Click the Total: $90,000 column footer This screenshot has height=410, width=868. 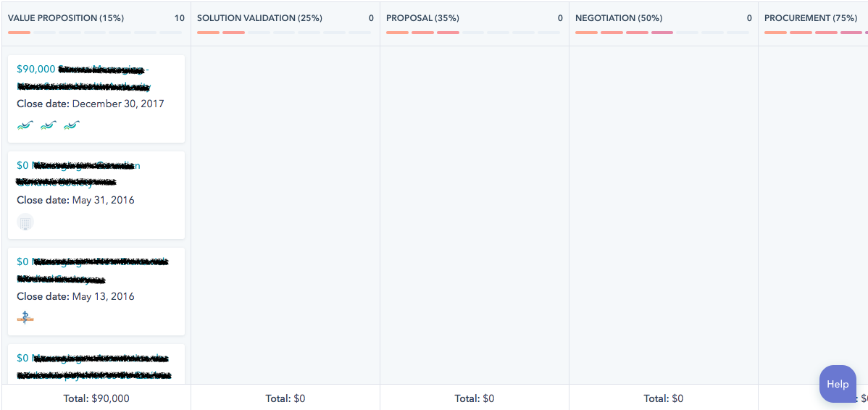[96, 398]
